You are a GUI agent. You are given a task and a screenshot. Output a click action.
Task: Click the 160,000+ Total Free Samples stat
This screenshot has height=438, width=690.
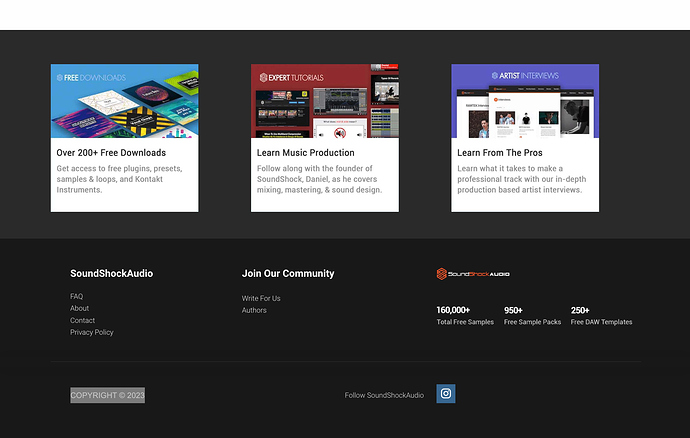[x=465, y=316]
